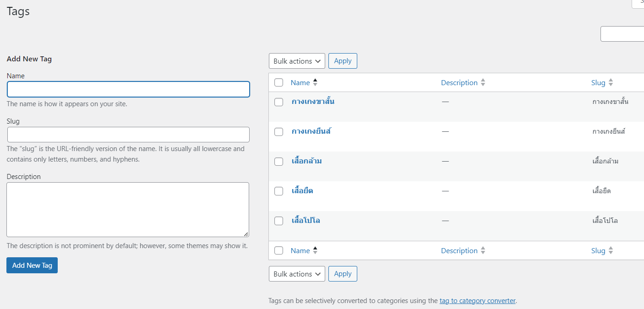The height and width of the screenshot is (309, 644).
Task: Open the top Bulk actions dropdown
Action: [297, 60]
